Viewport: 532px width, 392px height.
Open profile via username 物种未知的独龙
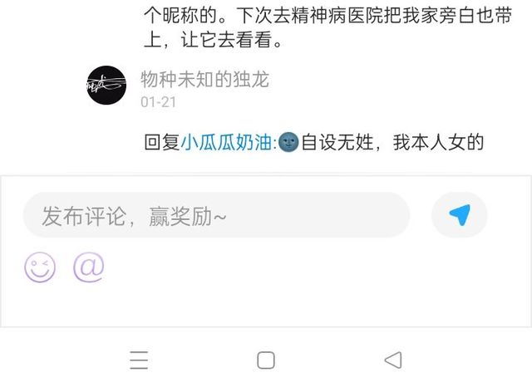(x=205, y=80)
